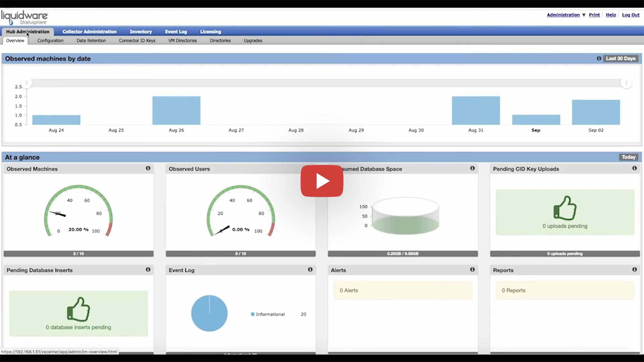Click the 20.00 % gauge value
The height and width of the screenshot is (362, 644).
tap(78, 230)
